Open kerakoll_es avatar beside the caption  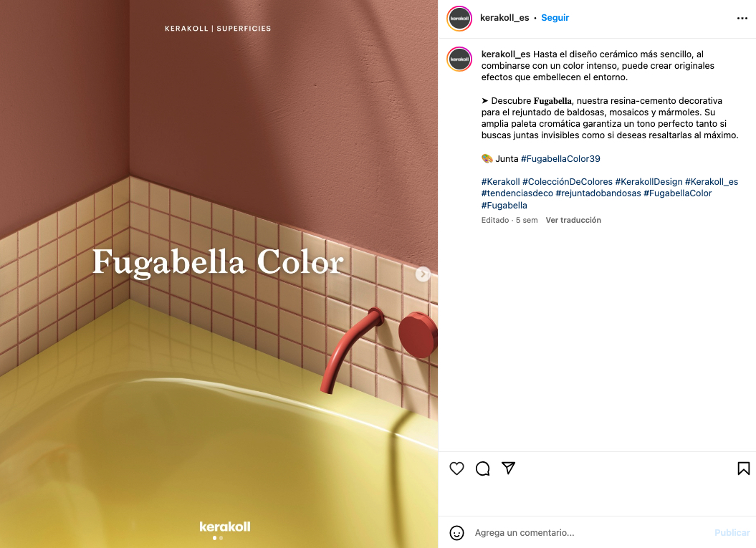pyautogui.click(x=459, y=59)
